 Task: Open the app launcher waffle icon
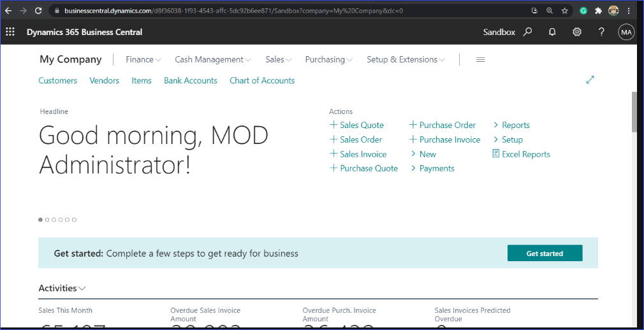tap(10, 32)
